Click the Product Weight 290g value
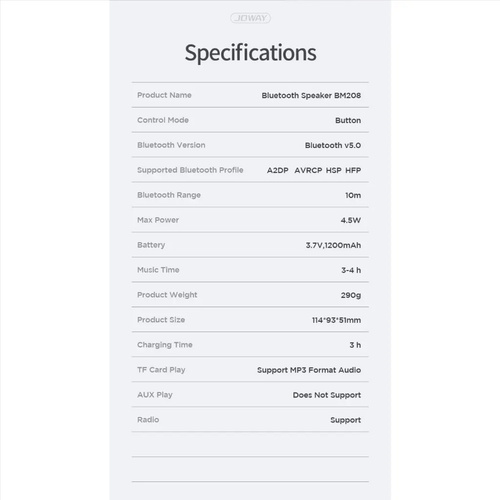The height and width of the screenshot is (500, 500). pyautogui.click(x=351, y=295)
